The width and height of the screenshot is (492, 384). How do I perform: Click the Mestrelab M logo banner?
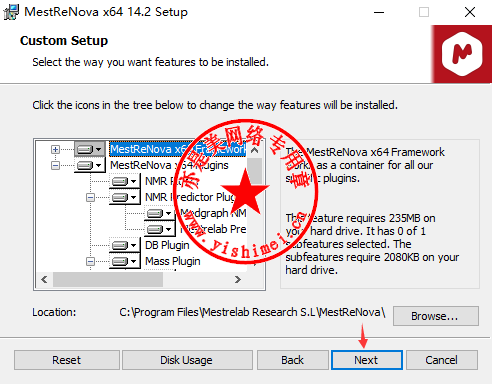[462, 54]
